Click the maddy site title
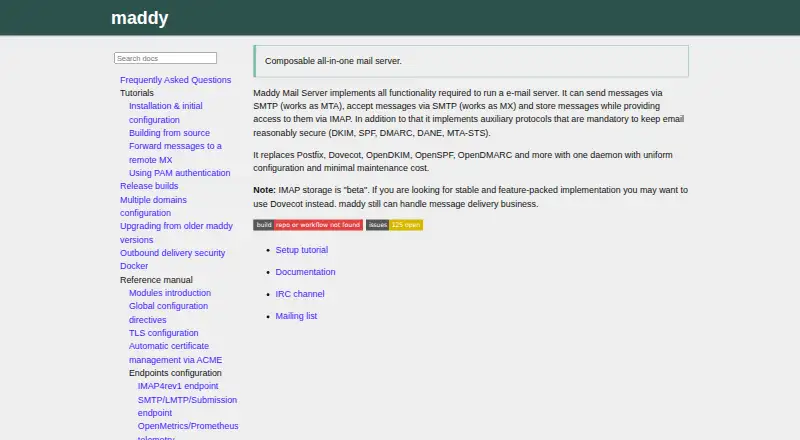Image resolution: width=800 pixels, height=440 pixels. [139, 18]
